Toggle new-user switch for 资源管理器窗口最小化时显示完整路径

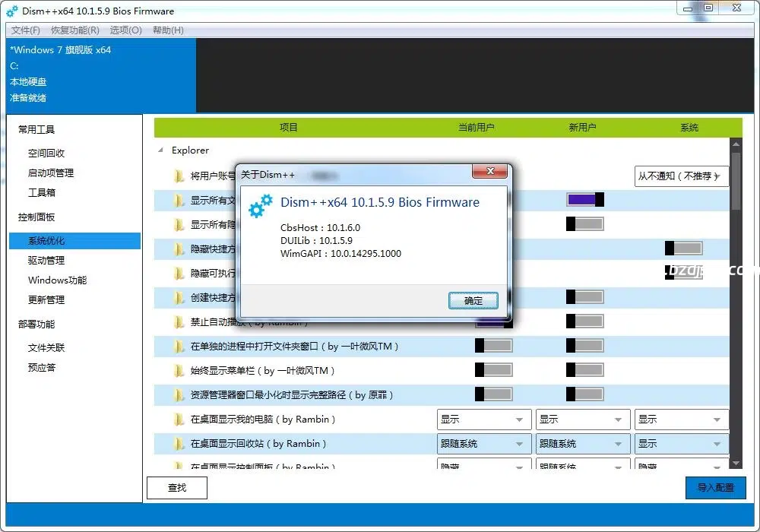585,394
